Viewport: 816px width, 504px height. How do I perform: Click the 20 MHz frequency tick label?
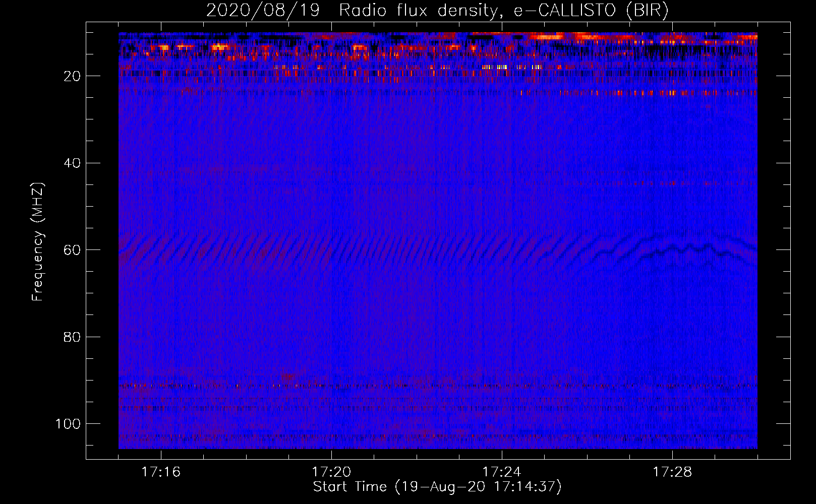point(72,76)
